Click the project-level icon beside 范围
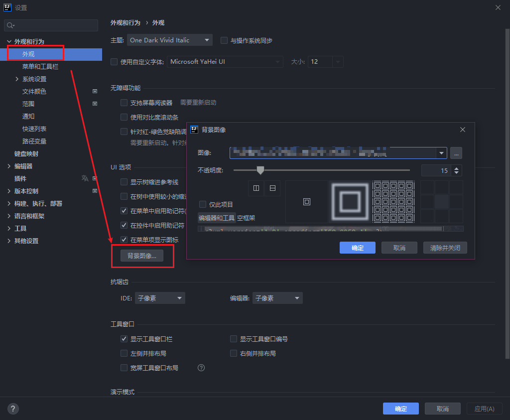510x420 pixels. (x=95, y=104)
